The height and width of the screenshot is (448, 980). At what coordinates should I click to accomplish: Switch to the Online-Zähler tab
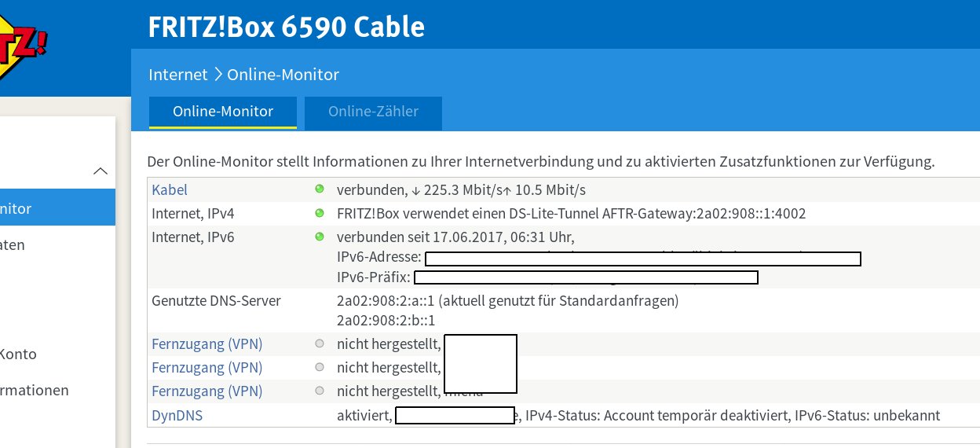[373, 112]
